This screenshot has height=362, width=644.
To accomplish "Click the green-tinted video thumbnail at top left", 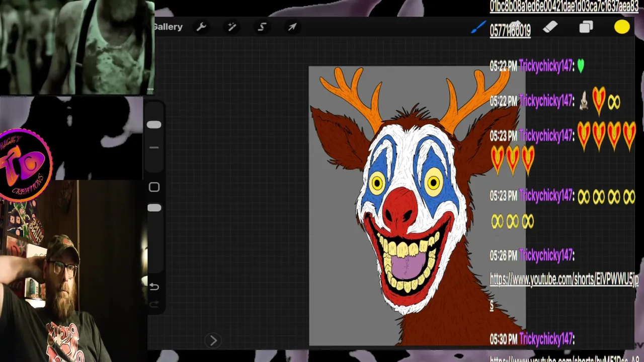I will click(x=77, y=47).
